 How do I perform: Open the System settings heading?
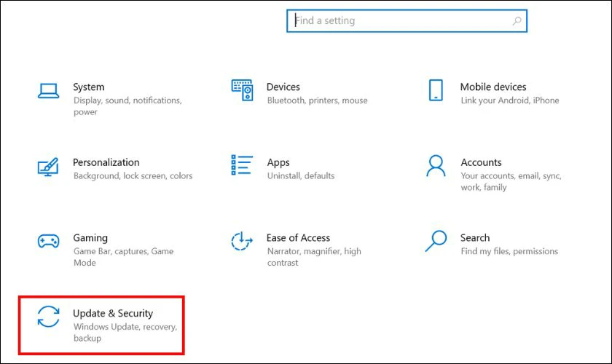pyautogui.click(x=88, y=87)
